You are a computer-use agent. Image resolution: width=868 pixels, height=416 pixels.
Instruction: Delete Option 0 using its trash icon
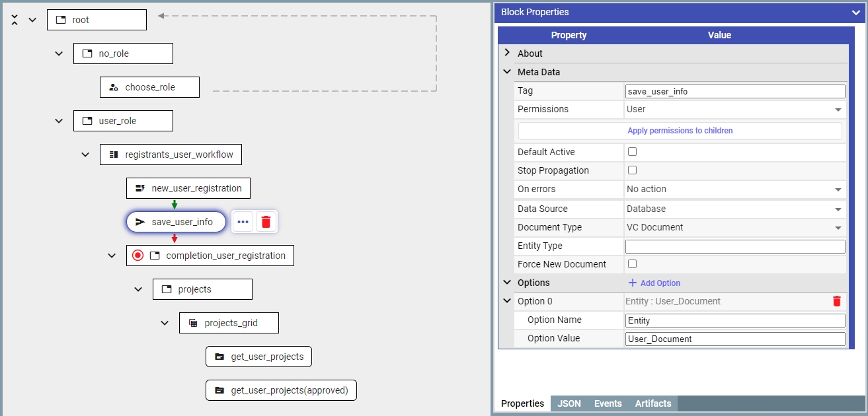[836, 302]
